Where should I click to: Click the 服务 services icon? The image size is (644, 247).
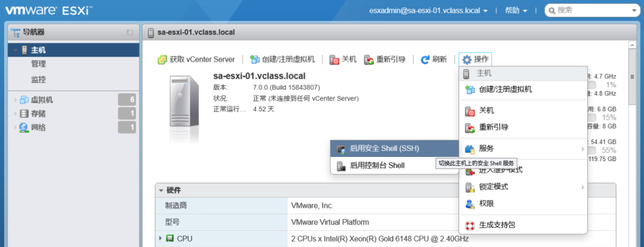point(469,149)
